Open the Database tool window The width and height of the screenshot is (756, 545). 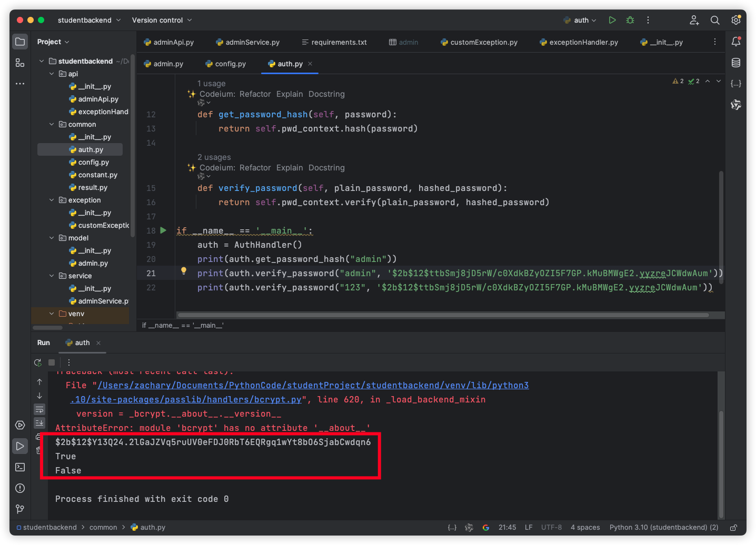(736, 63)
